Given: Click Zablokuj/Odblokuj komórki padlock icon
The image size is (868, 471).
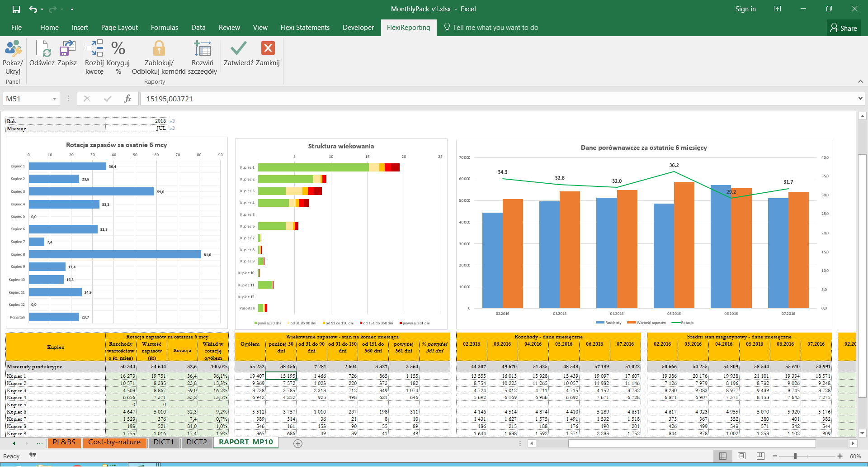Looking at the screenshot, I should coord(159,49).
